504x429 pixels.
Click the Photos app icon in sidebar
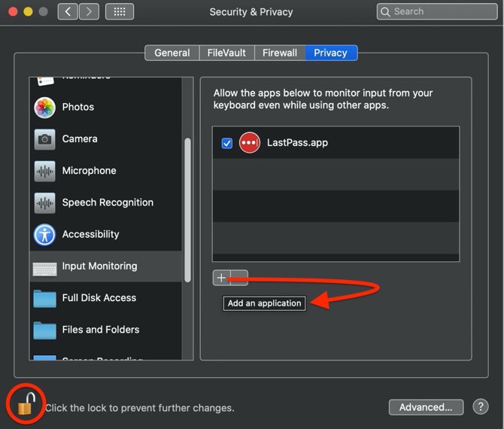[x=44, y=108]
